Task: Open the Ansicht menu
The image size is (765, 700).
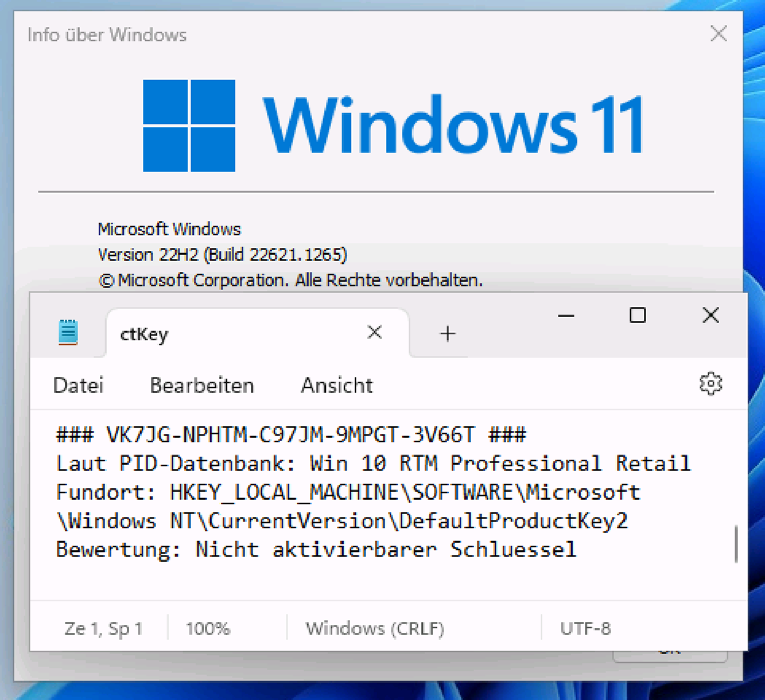Action: point(337,386)
